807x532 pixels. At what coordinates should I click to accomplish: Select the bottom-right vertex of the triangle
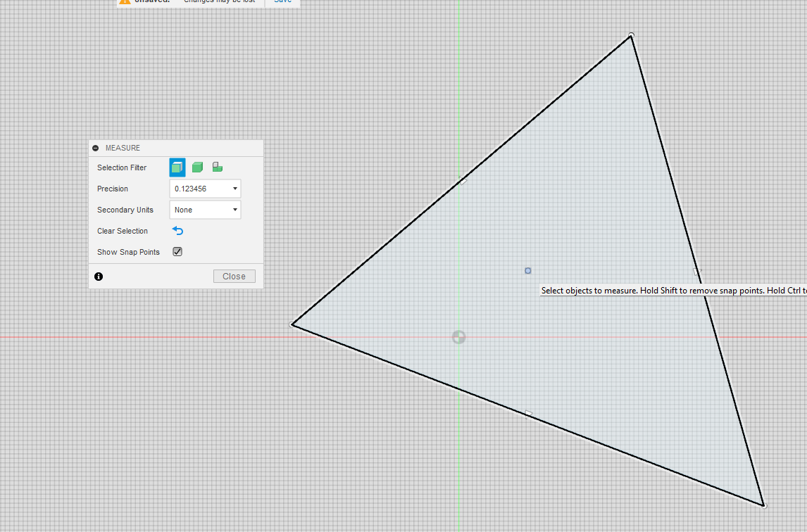pos(764,505)
